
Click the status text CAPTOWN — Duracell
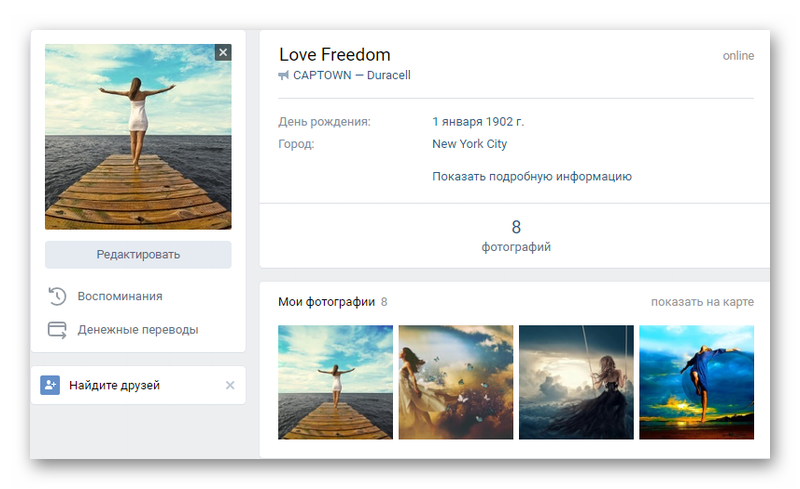[x=352, y=76]
